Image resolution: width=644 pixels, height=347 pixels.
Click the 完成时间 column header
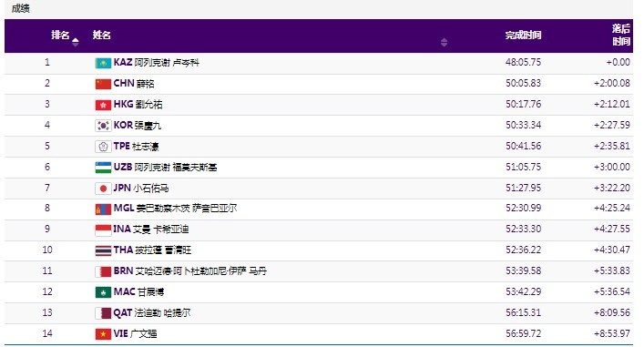coord(523,36)
